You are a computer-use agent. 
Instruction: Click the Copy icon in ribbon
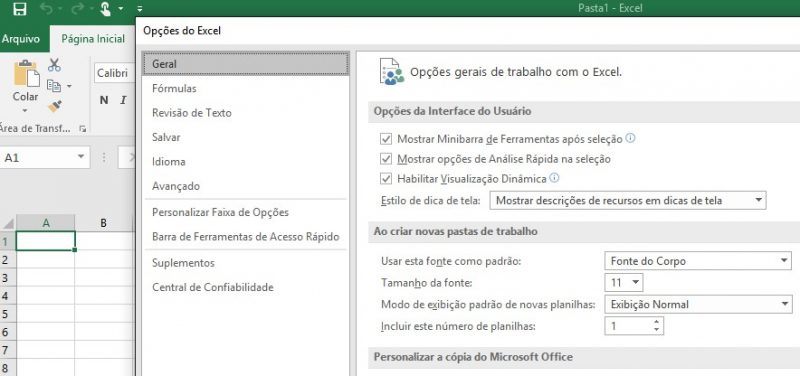tap(54, 86)
